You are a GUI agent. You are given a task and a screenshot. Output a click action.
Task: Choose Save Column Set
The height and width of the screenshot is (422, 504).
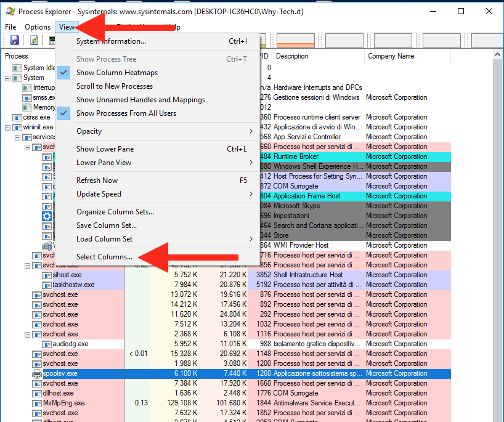click(158, 225)
